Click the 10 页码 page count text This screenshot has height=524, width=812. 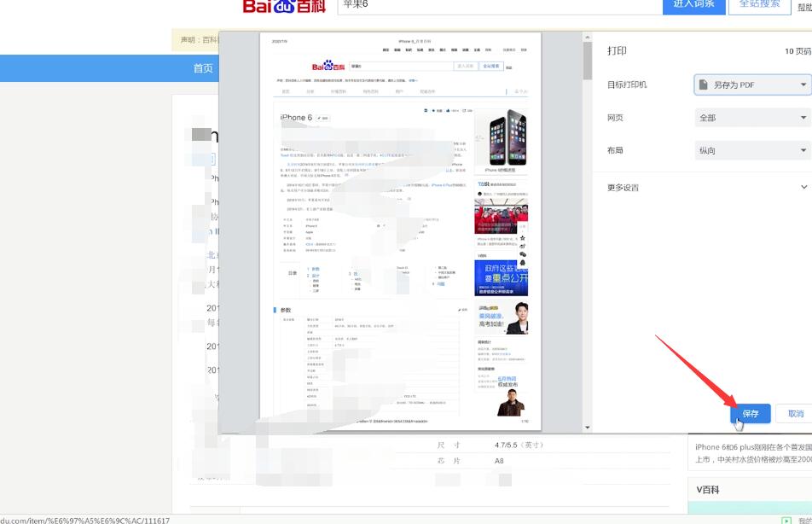(x=797, y=51)
